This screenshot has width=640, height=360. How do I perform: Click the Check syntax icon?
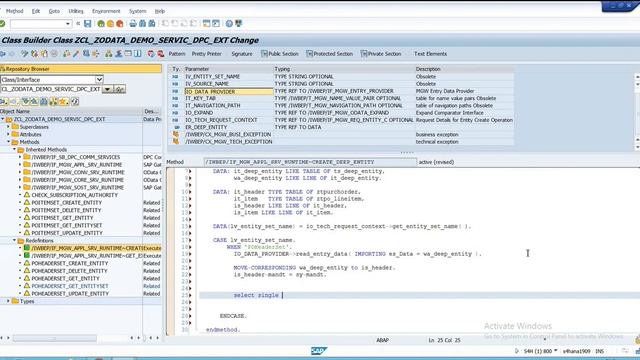tap(66, 54)
